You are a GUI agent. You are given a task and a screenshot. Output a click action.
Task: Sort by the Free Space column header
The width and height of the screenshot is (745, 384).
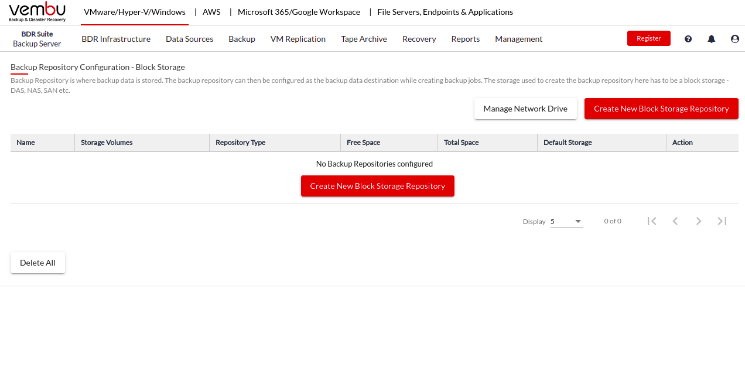click(363, 143)
